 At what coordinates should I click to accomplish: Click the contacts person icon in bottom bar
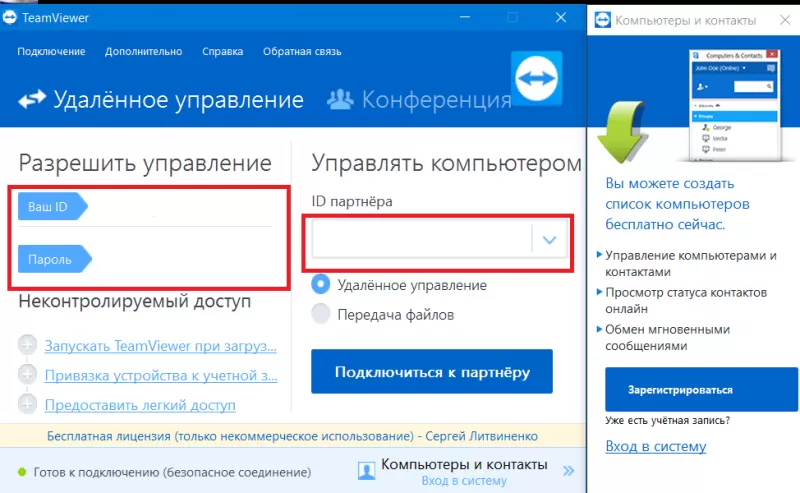(x=366, y=470)
